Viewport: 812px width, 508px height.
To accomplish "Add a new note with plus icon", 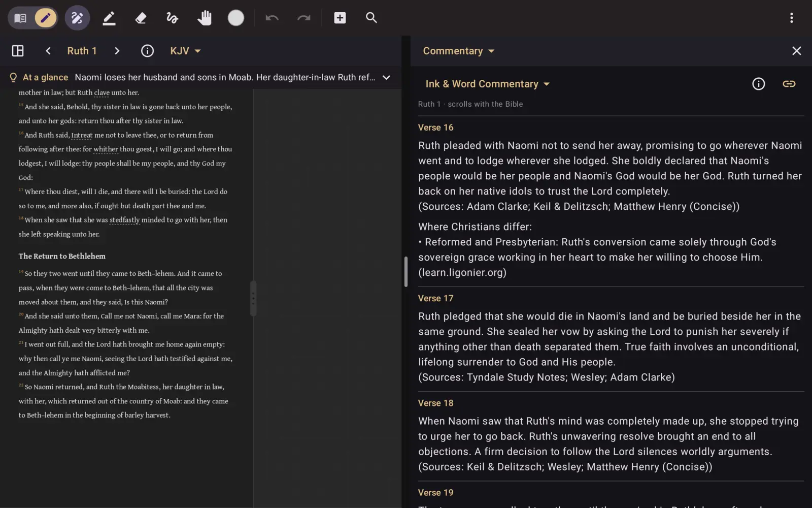I will [x=340, y=18].
